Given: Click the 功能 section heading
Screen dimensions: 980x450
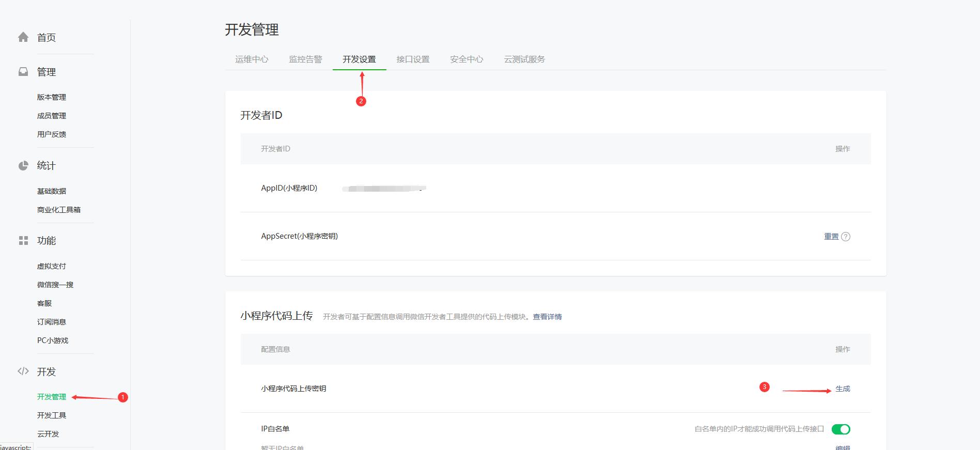Looking at the screenshot, I should pos(46,241).
